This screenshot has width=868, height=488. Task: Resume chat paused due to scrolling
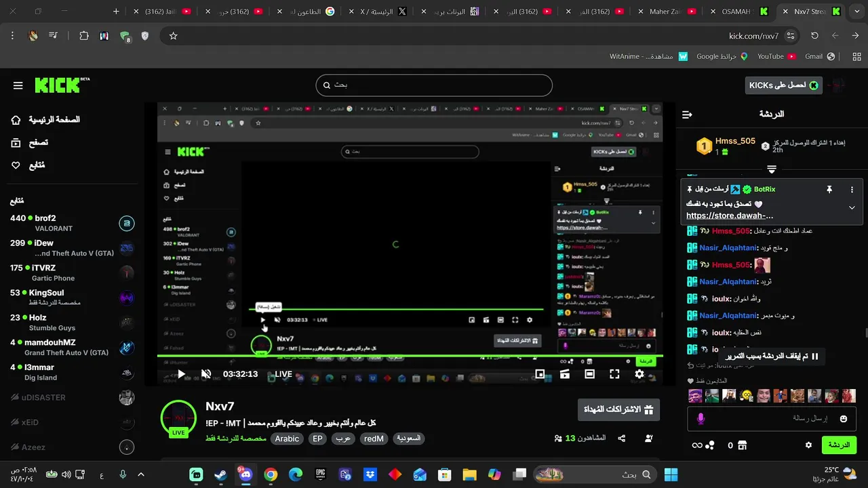point(773,357)
